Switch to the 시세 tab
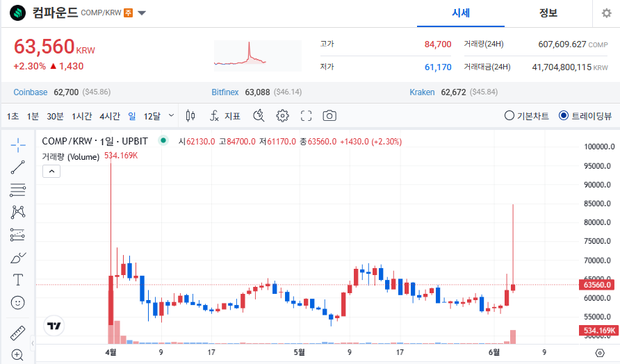 [x=461, y=13]
